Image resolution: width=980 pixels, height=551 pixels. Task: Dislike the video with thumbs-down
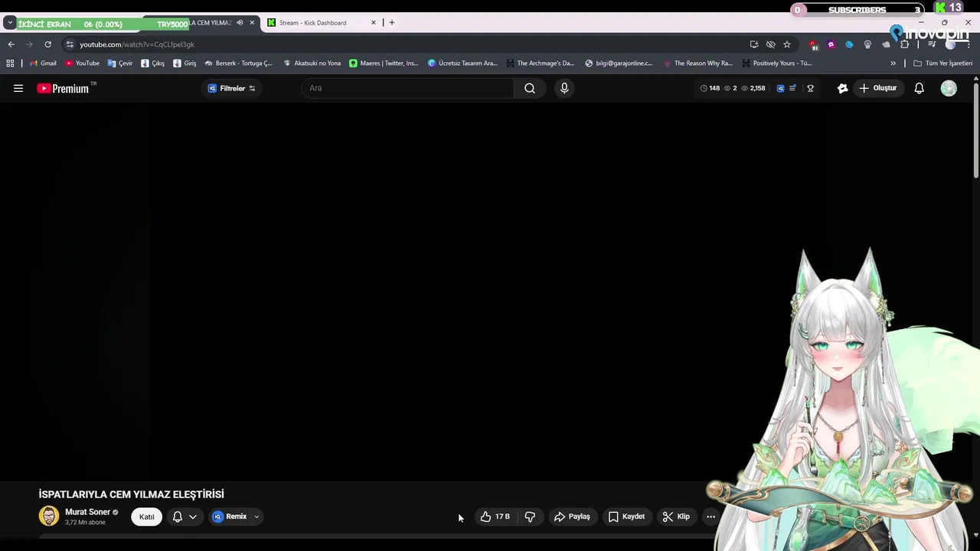point(530,517)
